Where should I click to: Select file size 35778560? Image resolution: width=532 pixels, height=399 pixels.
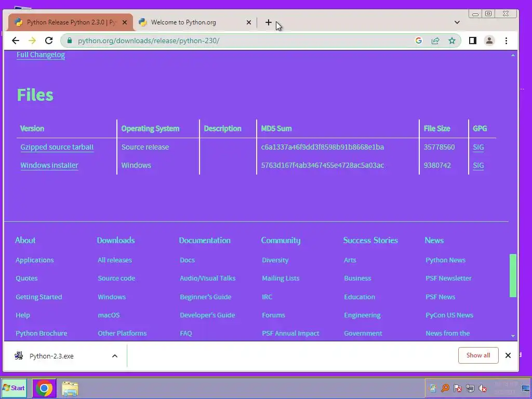coord(440,147)
